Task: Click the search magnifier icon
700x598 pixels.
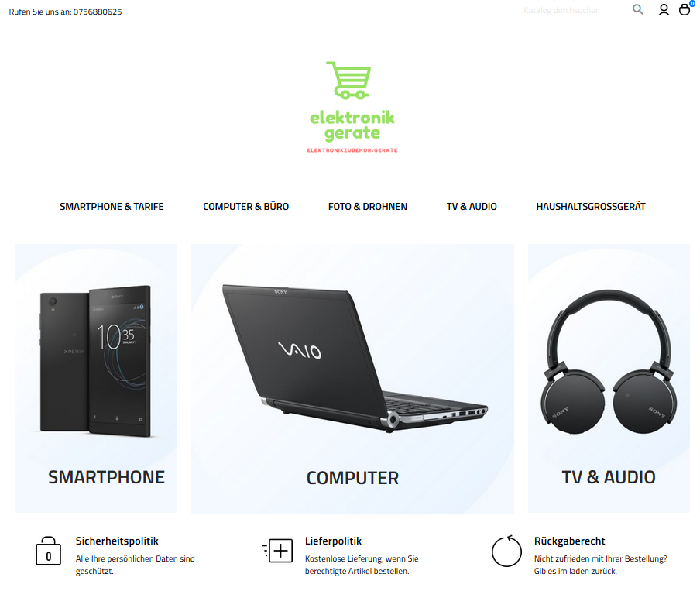Action: (638, 9)
